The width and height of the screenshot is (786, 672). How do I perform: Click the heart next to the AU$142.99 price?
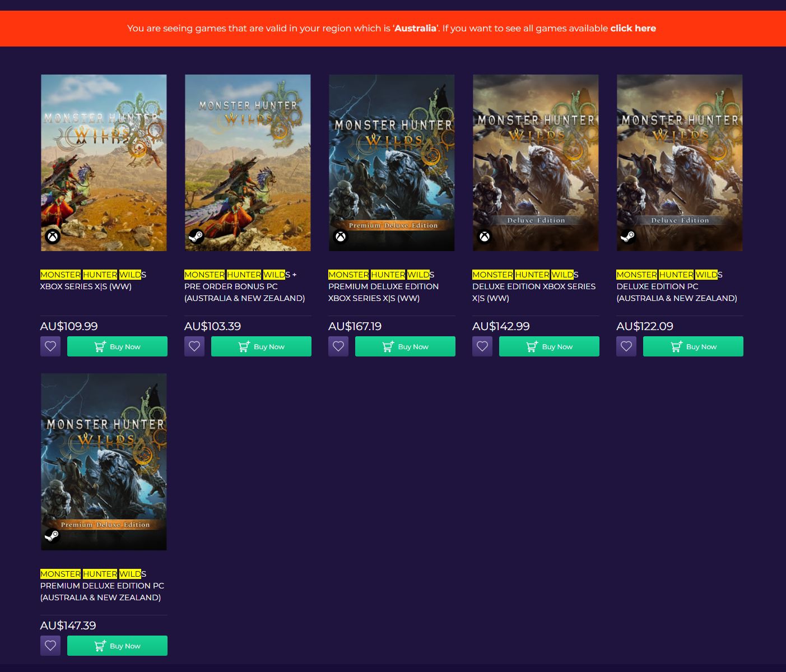[x=482, y=346]
